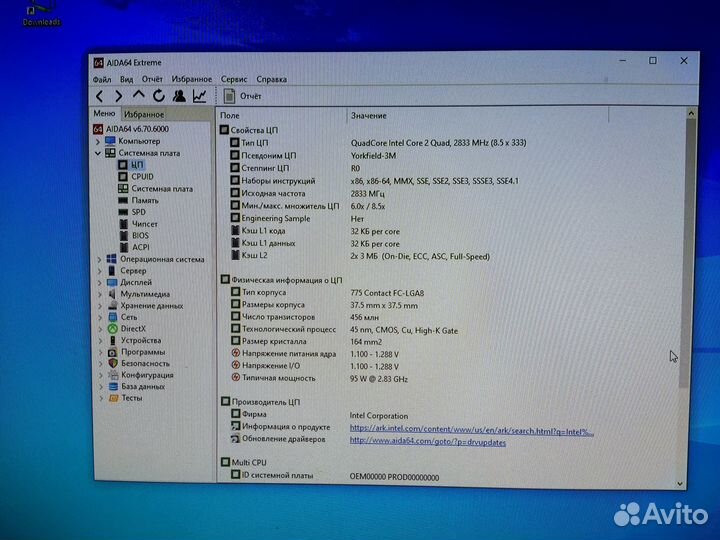
Task: Expand the Операционная система node
Action: pos(100,259)
